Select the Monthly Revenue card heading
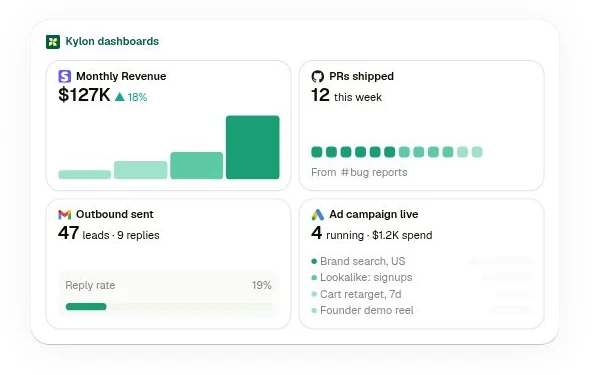Image resolution: width=605 pixels, height=375 pixels. point(121,76)
